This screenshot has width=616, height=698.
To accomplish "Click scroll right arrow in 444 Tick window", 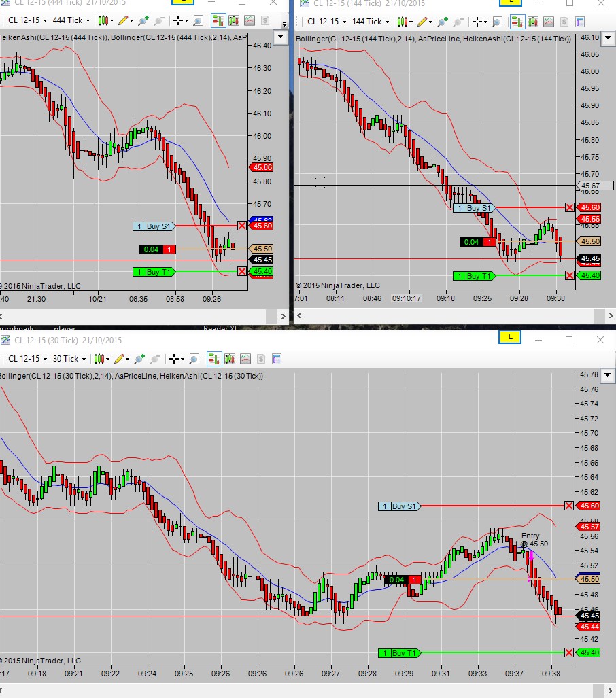I will (284, 316).
